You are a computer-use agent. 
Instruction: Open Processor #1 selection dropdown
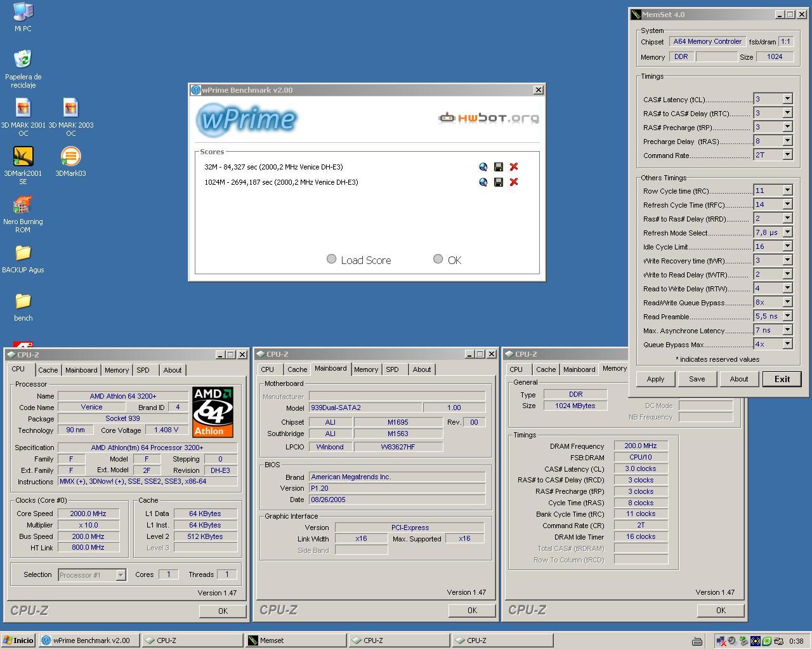[x=121, y=575]
